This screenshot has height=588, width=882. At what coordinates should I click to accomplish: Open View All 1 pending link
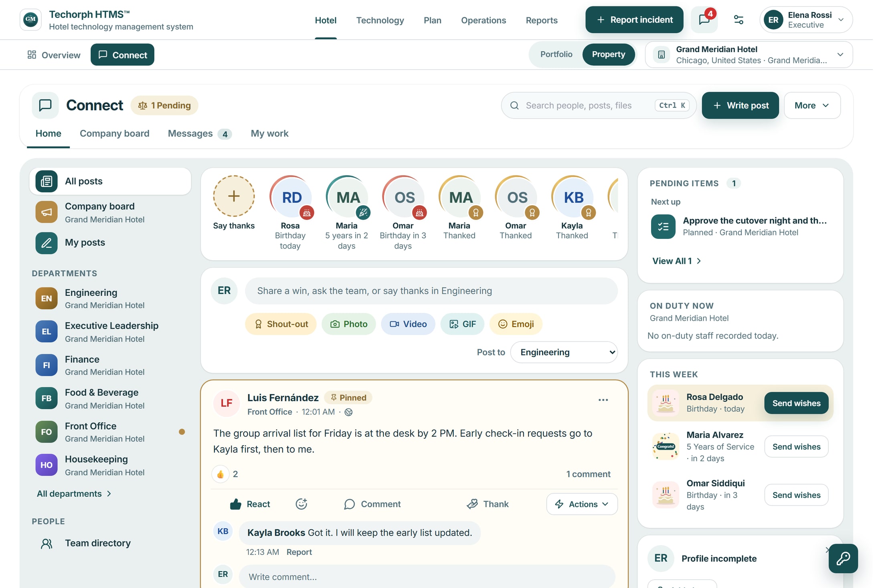pyautogui.click(x=676, y=261)
